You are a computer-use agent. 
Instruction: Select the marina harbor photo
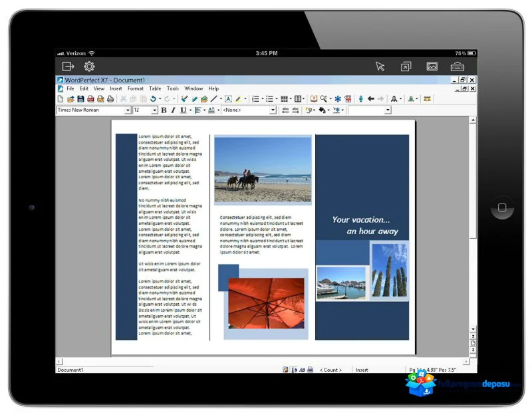click(x=341, y=283)
